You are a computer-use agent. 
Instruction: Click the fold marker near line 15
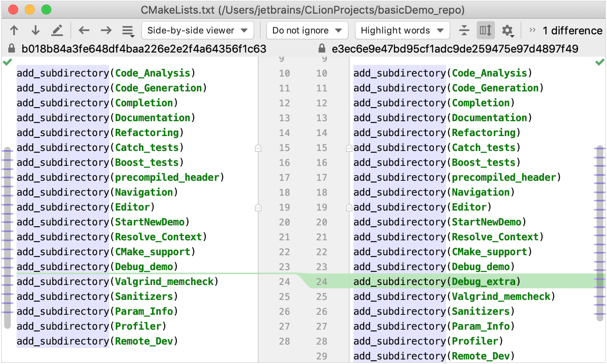(x=258, y=147)
